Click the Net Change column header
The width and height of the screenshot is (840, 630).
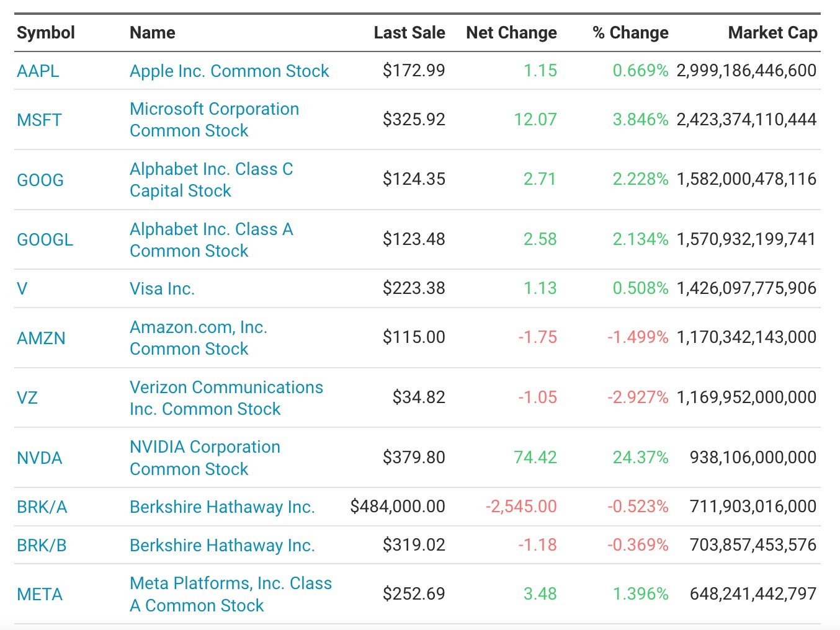click(x=511, y=33)
